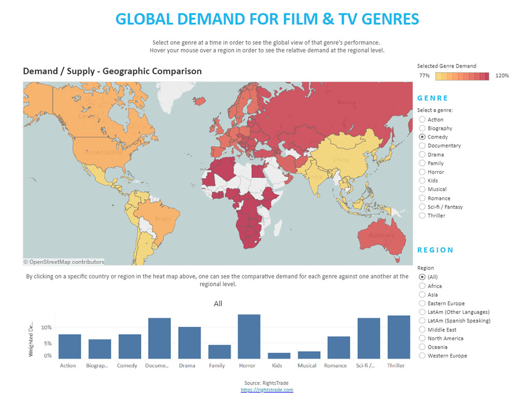This screenshot has height=398, width=532.
Task: Choose the Africa region radio button
Action: pos(422,286)
